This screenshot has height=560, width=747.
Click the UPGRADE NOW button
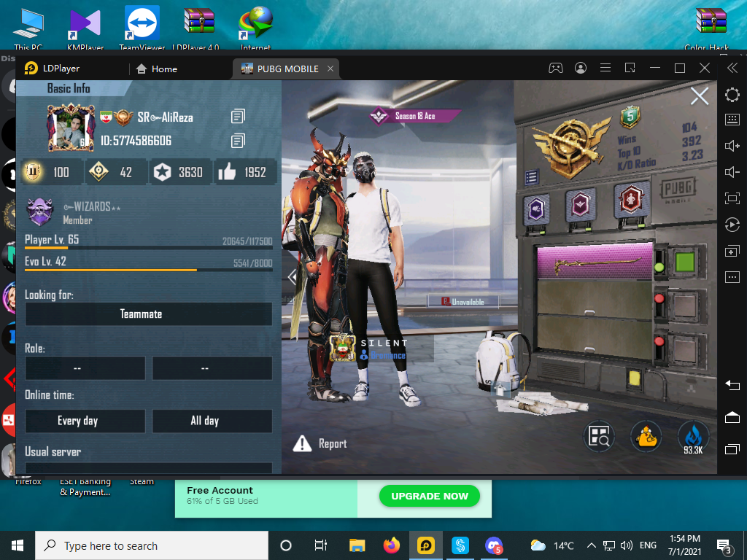click(x=429, y=496)
